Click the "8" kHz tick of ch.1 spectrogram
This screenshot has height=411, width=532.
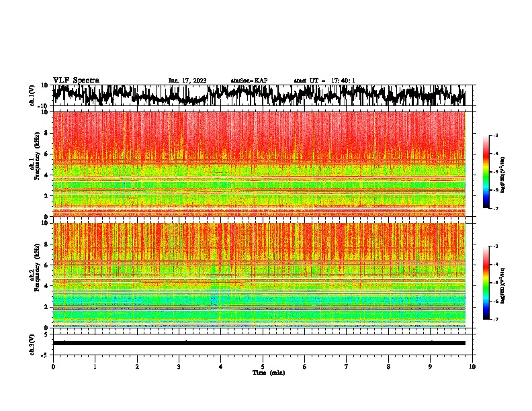point(46,133)
